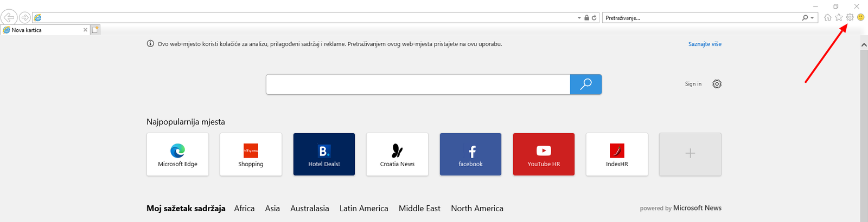Open the Favorites star panel
Viewport: 868px width, 222px height.
[839, 17]
